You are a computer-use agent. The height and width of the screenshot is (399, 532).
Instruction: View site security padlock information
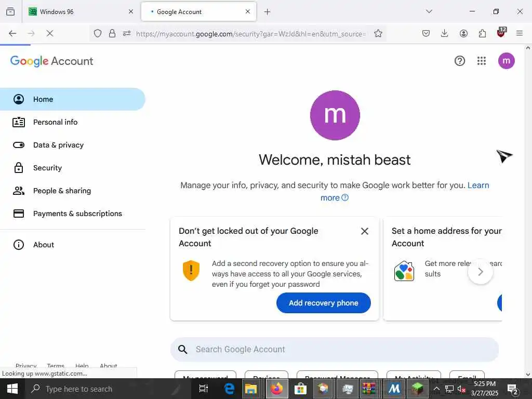[112, 33]
